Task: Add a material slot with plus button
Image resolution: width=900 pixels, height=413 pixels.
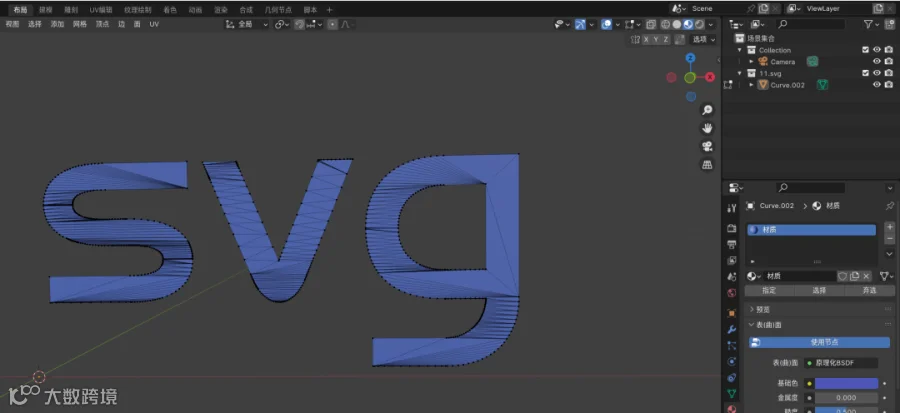Action: pos(889,227)
